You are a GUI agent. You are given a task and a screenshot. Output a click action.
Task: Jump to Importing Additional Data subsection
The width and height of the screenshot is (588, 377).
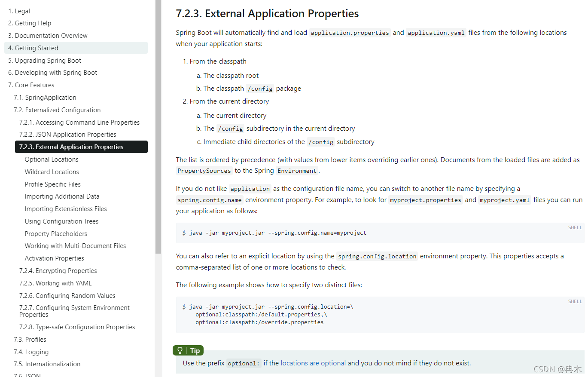[62, 196]
